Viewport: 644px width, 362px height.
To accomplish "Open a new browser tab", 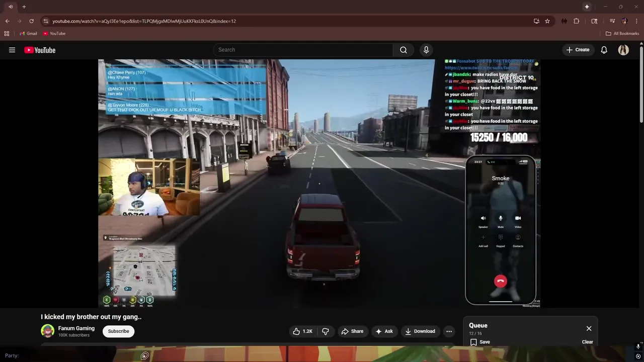I will click(24, 7).
